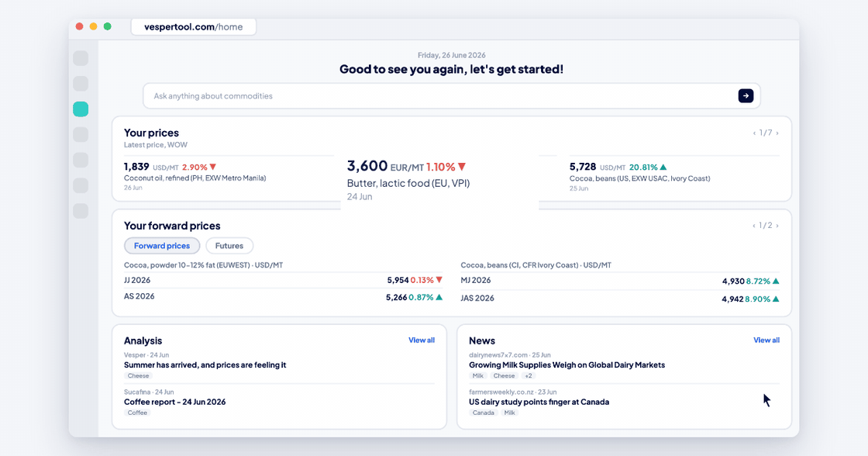This screenshot has width=868, height=456.
Task: Click 'Cocoa, powder 10–12% fat (EUWEST)' heading
Action: (x=187, y=265)
